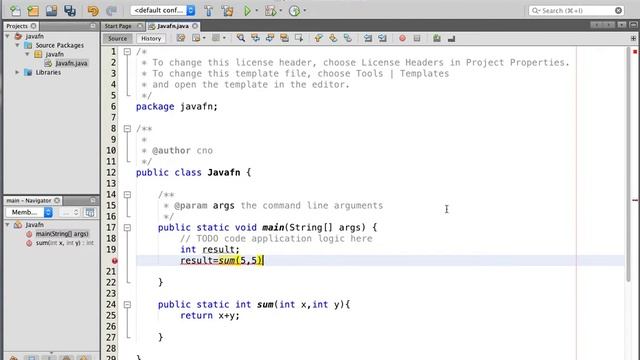Viewport: 640px width, 360px height.
Task: Switch to the Start Page tab
Action: (x=118, y=26)
